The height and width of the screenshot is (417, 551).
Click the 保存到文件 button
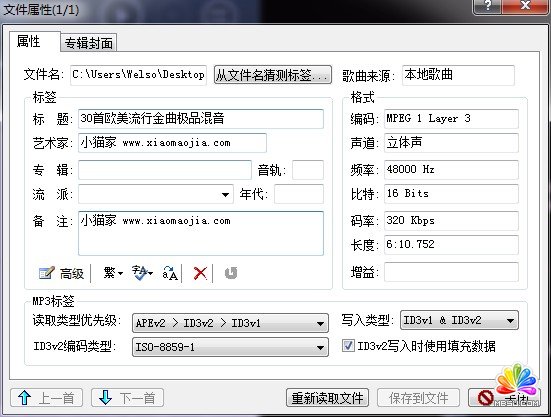(x=418, y=398)
